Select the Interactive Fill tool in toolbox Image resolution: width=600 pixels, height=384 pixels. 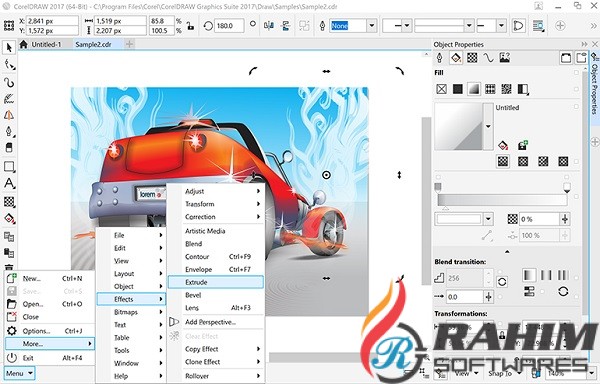pos(9,219)
